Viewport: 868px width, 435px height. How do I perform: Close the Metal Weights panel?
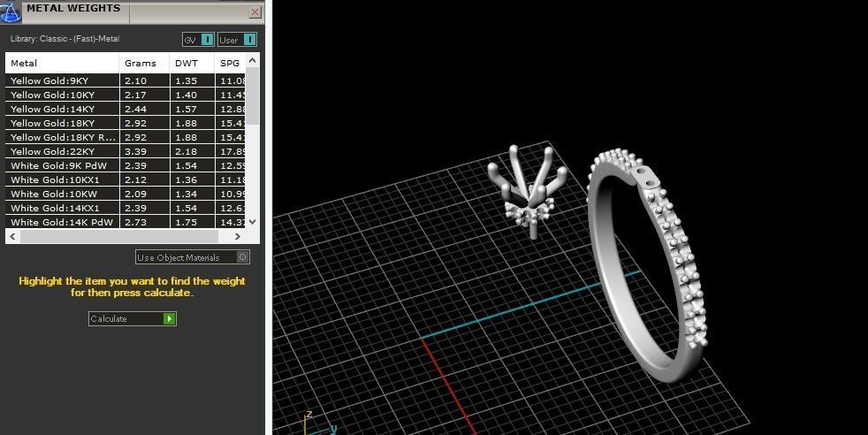(x=255, y=11)
